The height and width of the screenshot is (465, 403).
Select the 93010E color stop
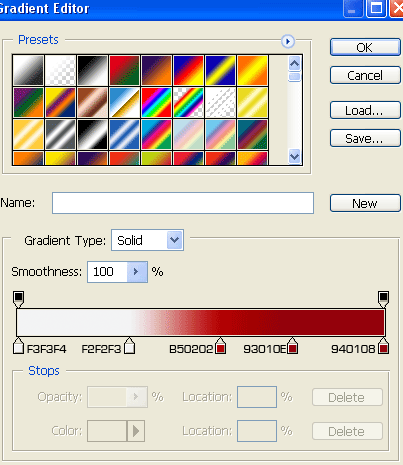click(x=292, y=346)
